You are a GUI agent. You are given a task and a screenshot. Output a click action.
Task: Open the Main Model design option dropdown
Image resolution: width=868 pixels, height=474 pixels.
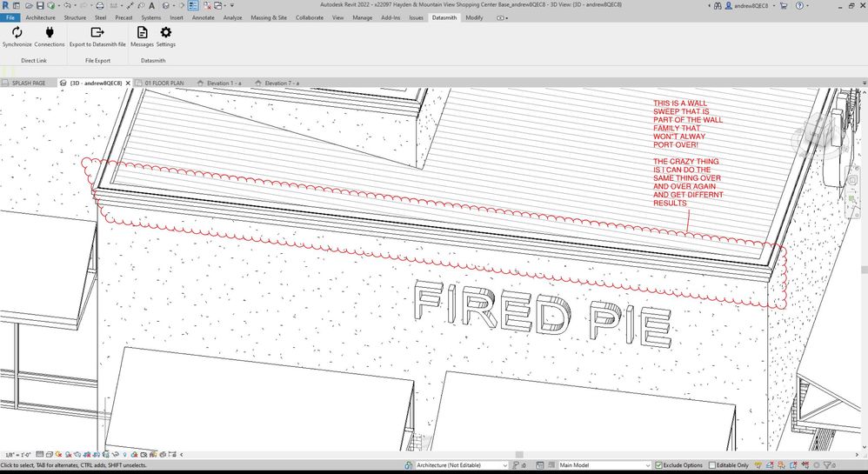tap(604, 465)
